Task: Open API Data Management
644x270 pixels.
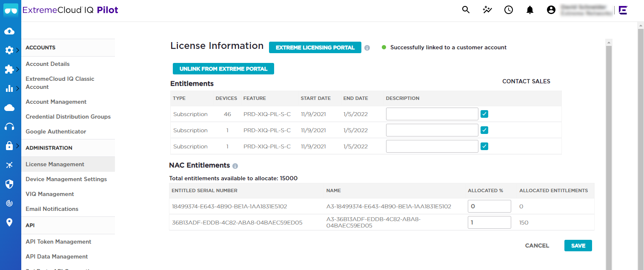Action: point(57,256)
